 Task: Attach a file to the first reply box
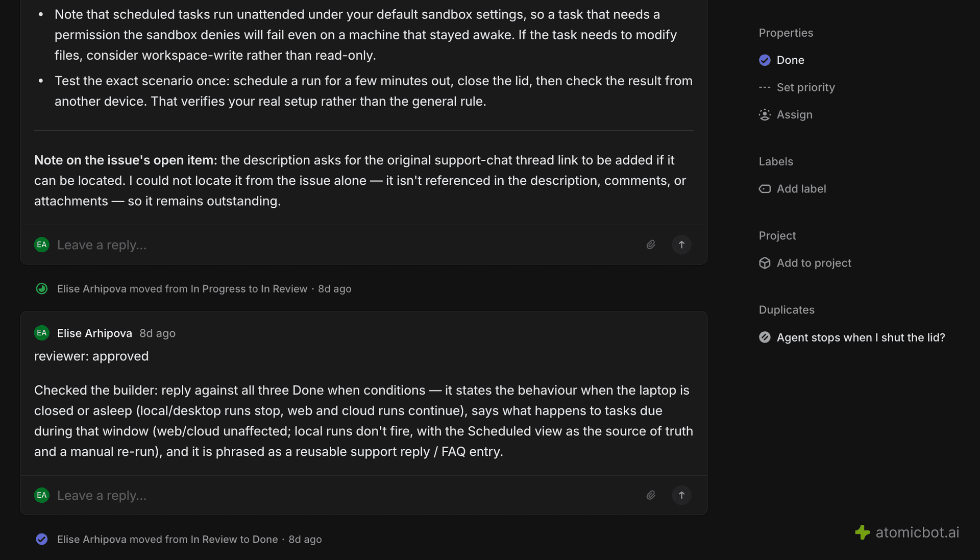coord(651,245)
